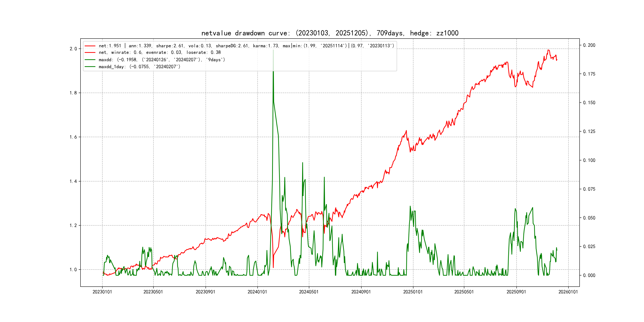Click the 20250501 x-axis date label
The height and width of the screenshot is (322, 644).
tap(464, 292)
